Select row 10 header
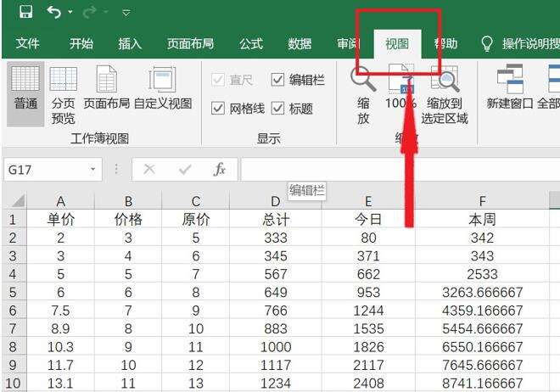The width and height of the screenshot is (560, 392). click(14, 383)
